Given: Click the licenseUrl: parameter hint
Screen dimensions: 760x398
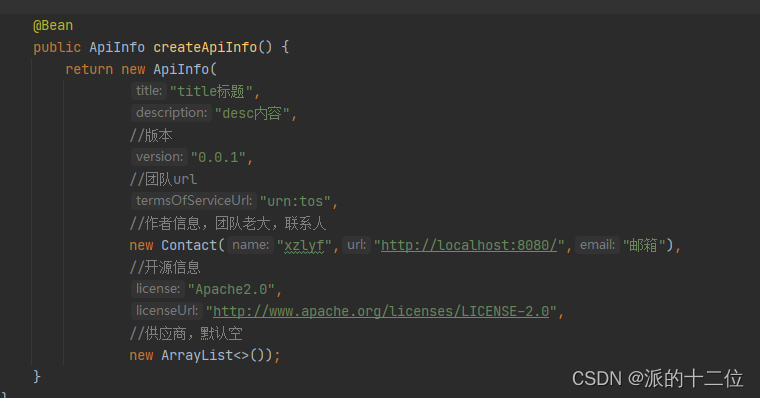Looking at the screenshot, I should click(167, 311).
